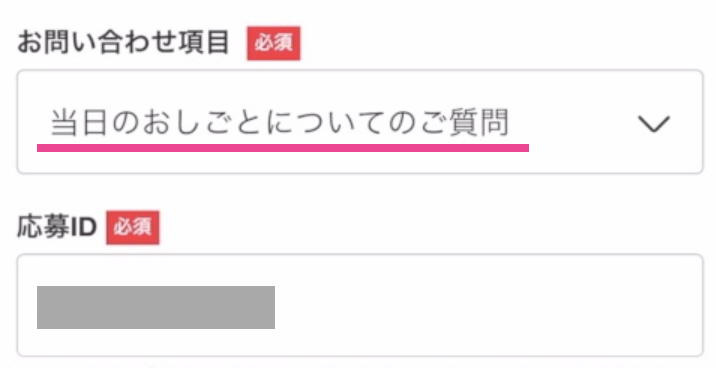Click the top border of the inquiry dropdown box
The height and width of the screenshot is (368, 716).
[360, 71]
